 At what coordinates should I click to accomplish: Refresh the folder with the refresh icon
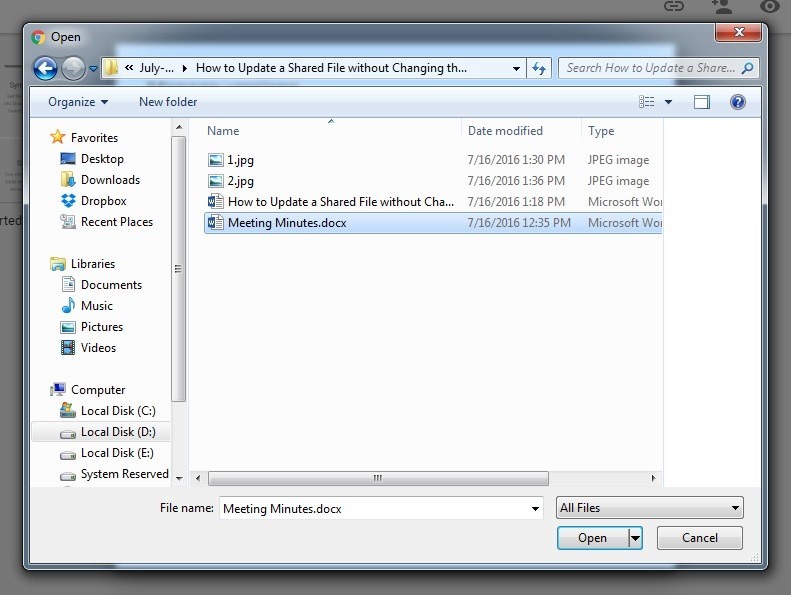(x=539, y=68)
